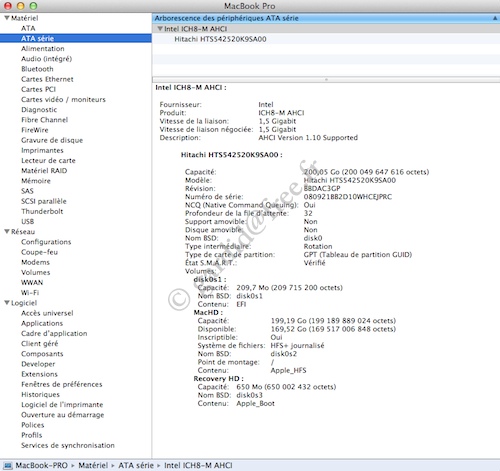The width and height of the screenshot is (500, 471).
Task: Collapse the Réseau section triangle
Action: 7,231
